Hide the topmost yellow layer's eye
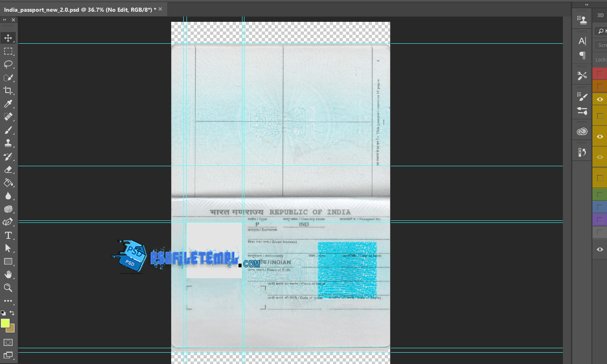This screenshot has height=364, width=607. click(600, 100)
